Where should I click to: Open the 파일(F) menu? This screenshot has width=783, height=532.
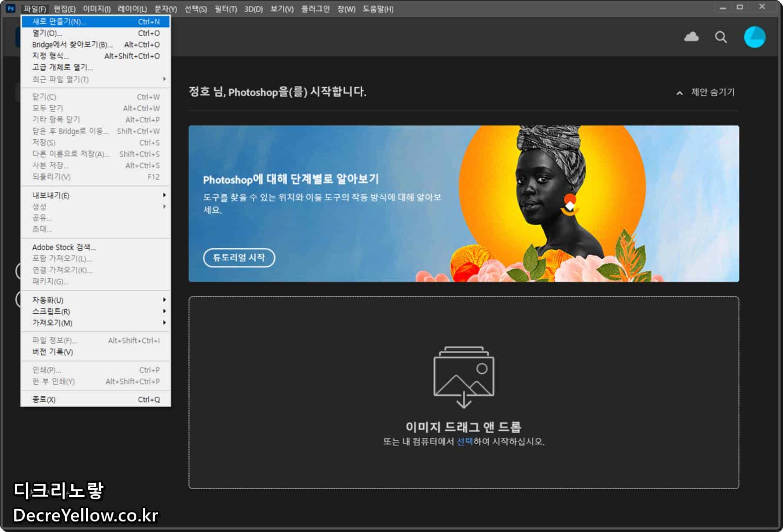[35, 9]
